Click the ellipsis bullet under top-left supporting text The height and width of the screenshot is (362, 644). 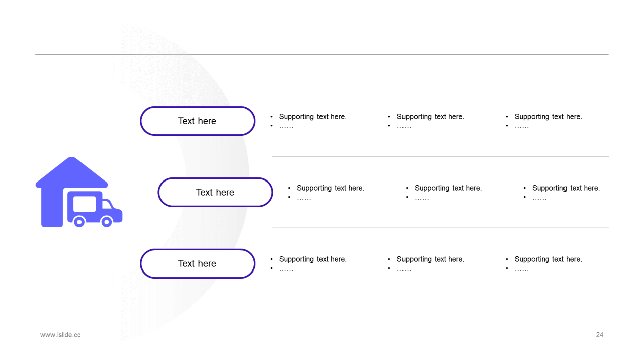tap(286, 127)
